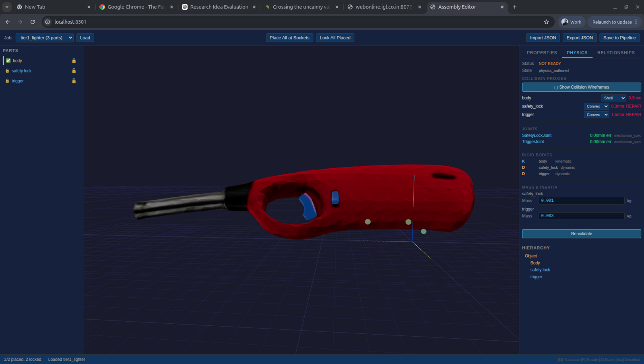Open a new browser tab
The image size is (644, 364).
point(514,7)
